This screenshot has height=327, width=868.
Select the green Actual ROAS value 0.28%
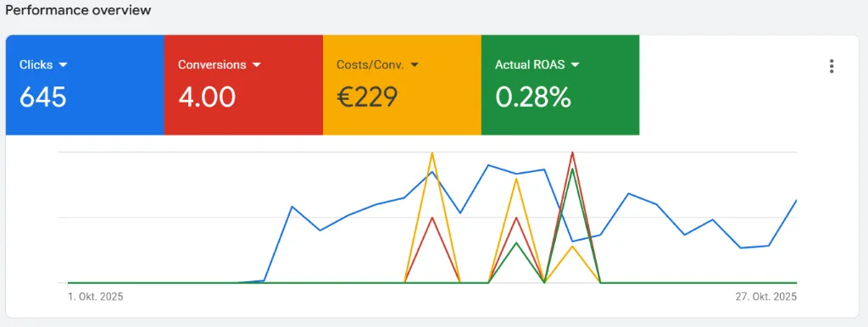pos(533,97)
